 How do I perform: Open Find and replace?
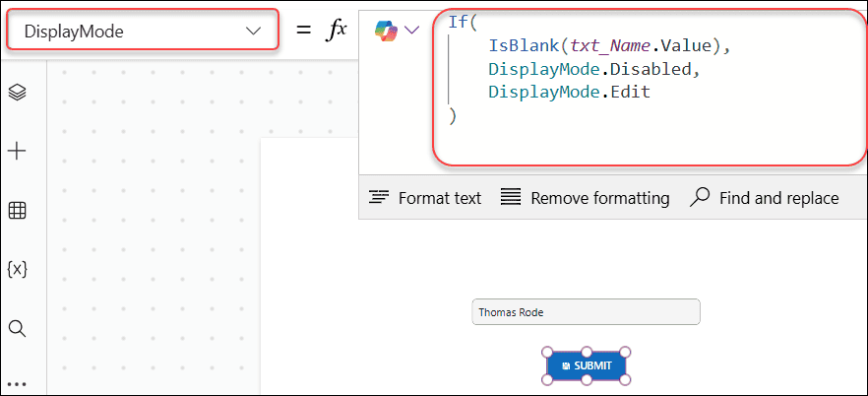(x=765, y=198)
